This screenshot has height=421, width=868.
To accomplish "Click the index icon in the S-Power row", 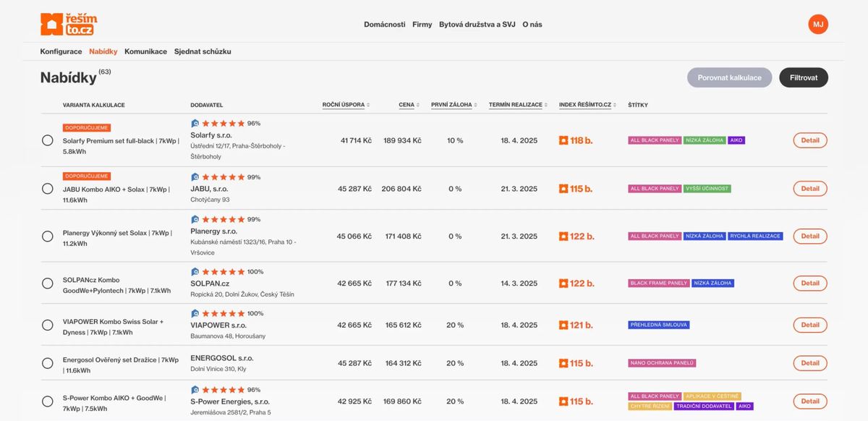I will [563, 401].
